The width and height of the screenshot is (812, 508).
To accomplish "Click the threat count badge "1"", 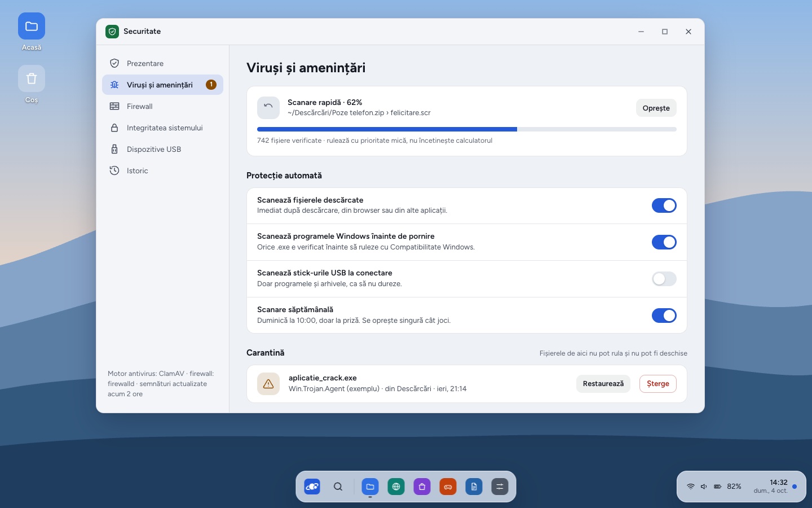I will (x=211, y=85).
